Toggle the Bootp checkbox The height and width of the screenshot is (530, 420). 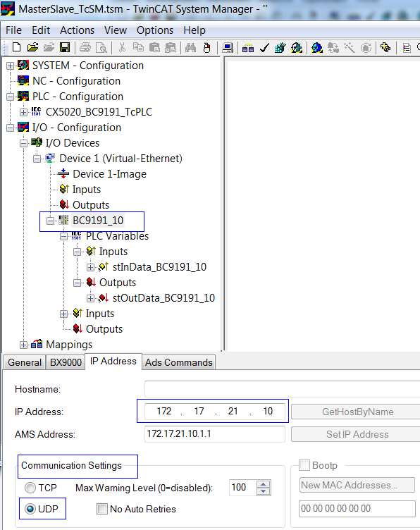point(304,465)
